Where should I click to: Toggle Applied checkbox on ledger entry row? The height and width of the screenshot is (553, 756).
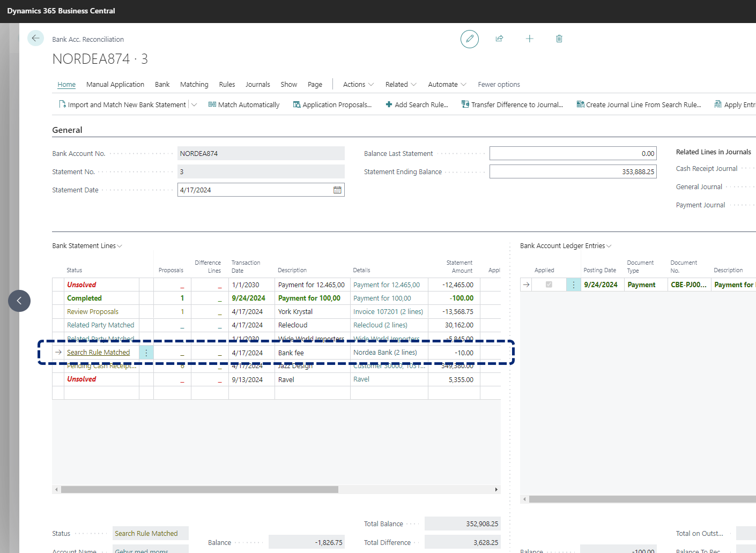pos(549,285)
